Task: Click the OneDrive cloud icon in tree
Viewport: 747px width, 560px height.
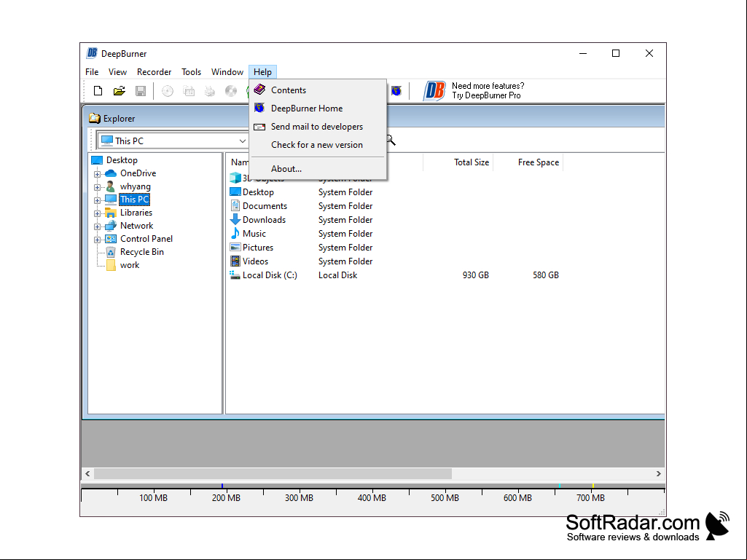Action: (111, 173)
